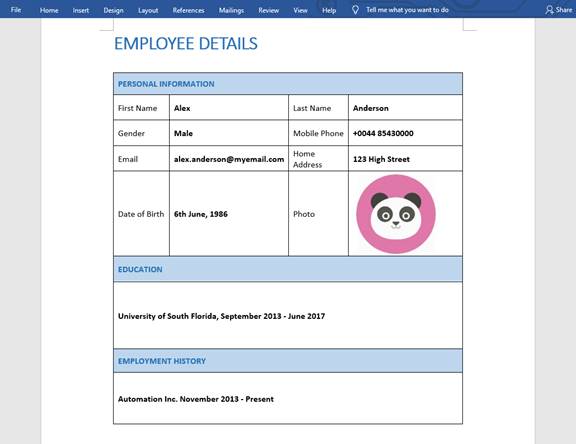Click the 'Home Address' label cell
The width and height of the screenshot is (576, 444).
pyautogui.click(x=318, y=159)
